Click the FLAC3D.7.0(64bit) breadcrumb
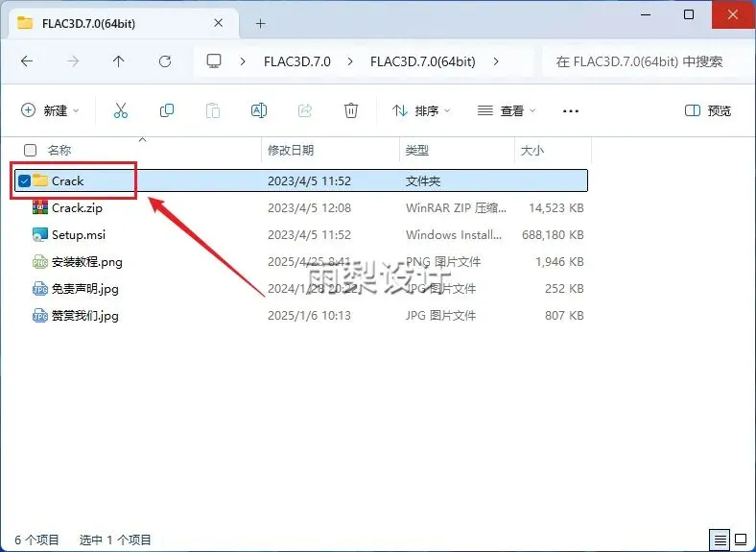 423,61
